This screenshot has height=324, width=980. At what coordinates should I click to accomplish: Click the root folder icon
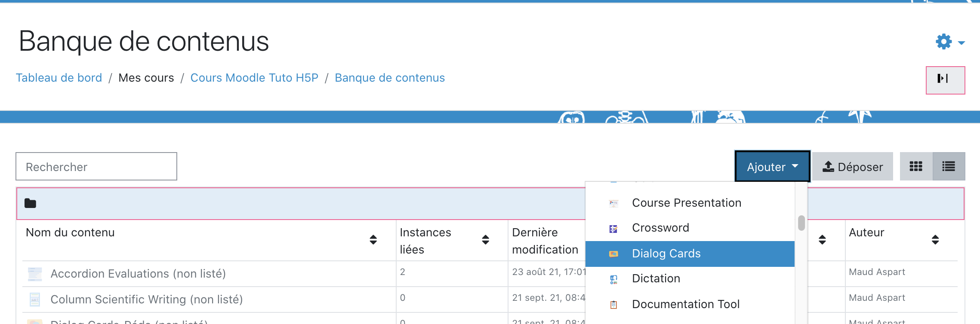[30, 203]
